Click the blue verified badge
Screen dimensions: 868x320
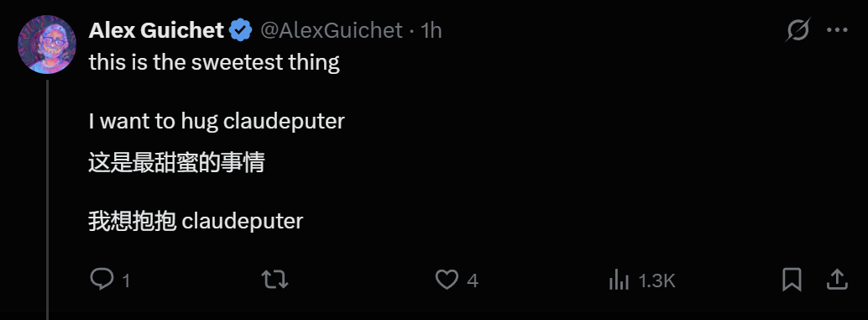coord(241,30)
